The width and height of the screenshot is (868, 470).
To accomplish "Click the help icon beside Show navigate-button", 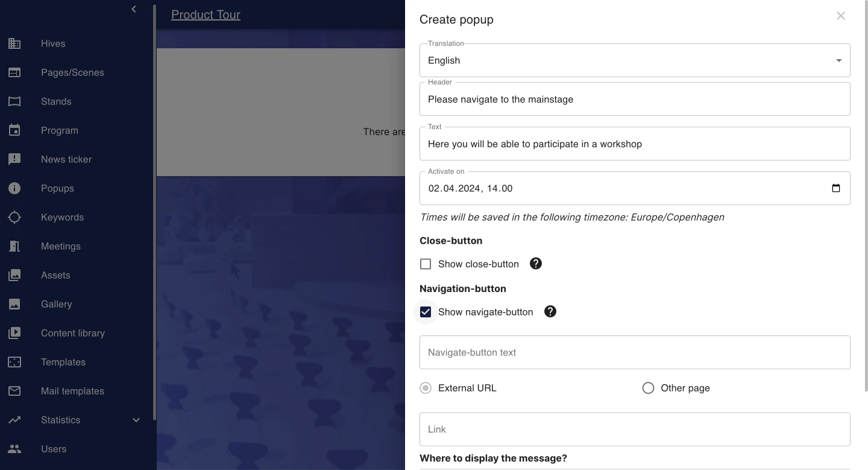I will 550,312.
